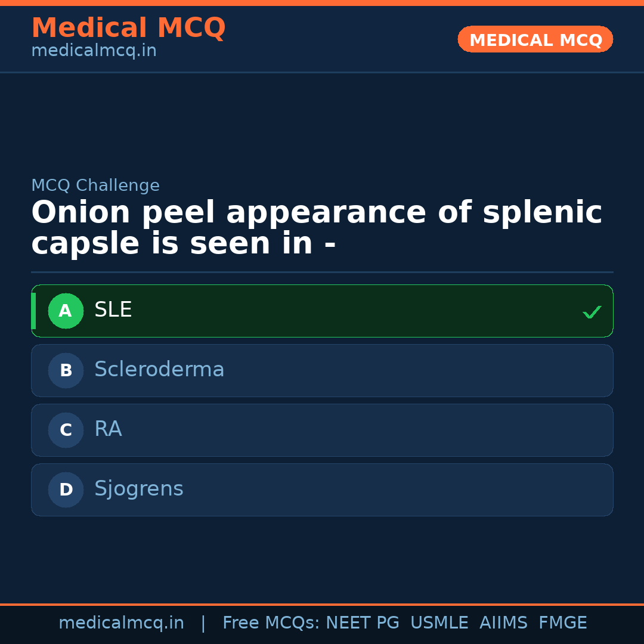Select the Scleroderma answer option
Image resolution: width=644 pixels, height=644 pixels.
[x=322, y=370]
